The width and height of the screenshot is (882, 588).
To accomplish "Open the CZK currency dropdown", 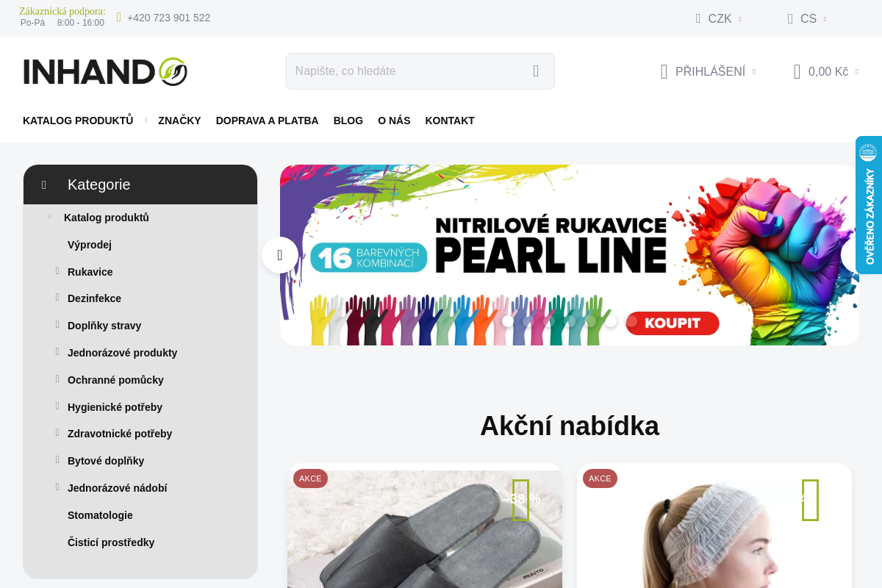I will point(719,18).
